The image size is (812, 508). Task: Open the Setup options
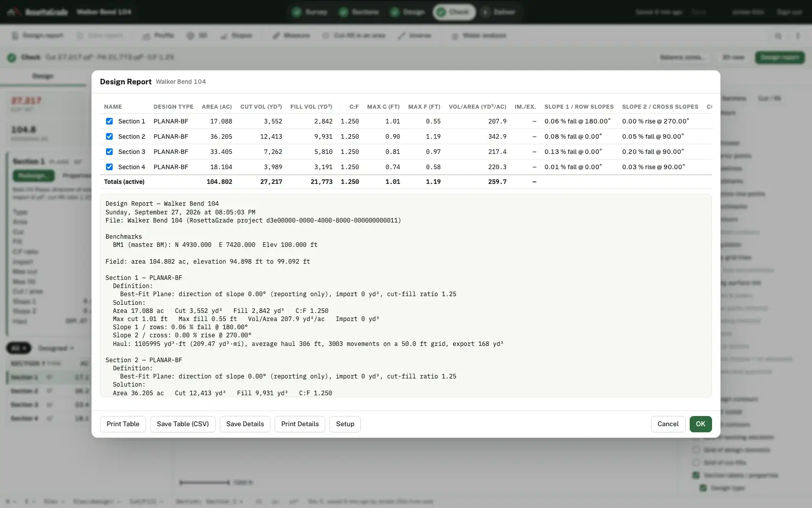point(345,424)
